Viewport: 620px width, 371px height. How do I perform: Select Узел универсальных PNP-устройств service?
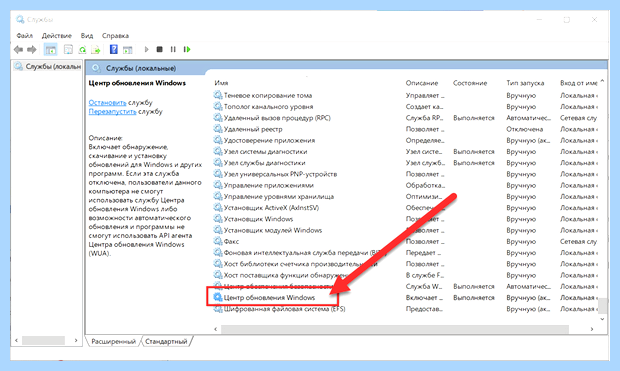280,174
